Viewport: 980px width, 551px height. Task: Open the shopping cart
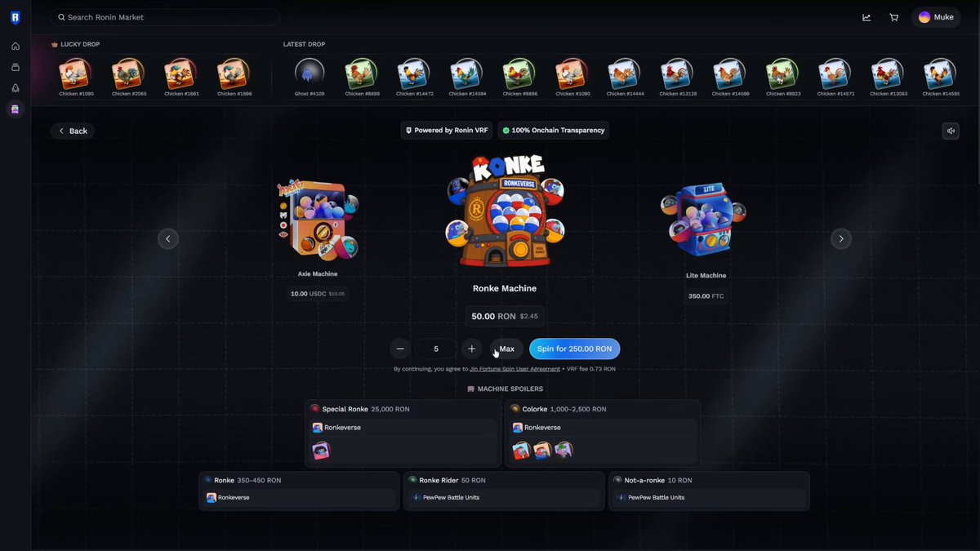[x=894, y=17]
